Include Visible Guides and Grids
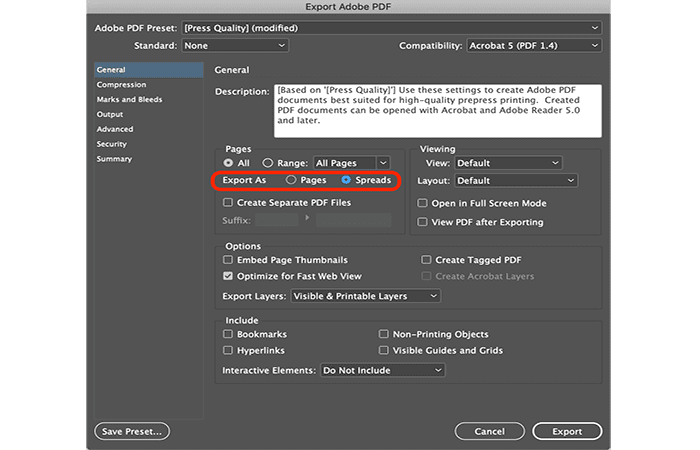The width and height of the screenshot is (700, 450). [x=383, y=350]
